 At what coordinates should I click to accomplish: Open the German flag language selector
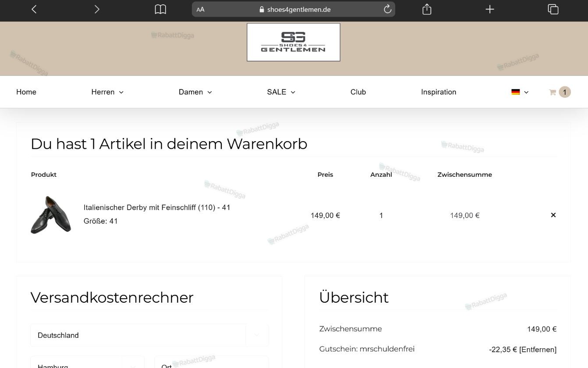520,92
